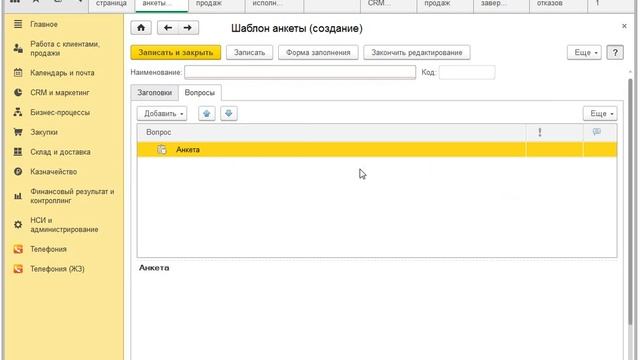Image resolution: width=640 pixels, height=360 pixels.
Task: Move question up with blue arrow
Action: (x=207, y=113)
